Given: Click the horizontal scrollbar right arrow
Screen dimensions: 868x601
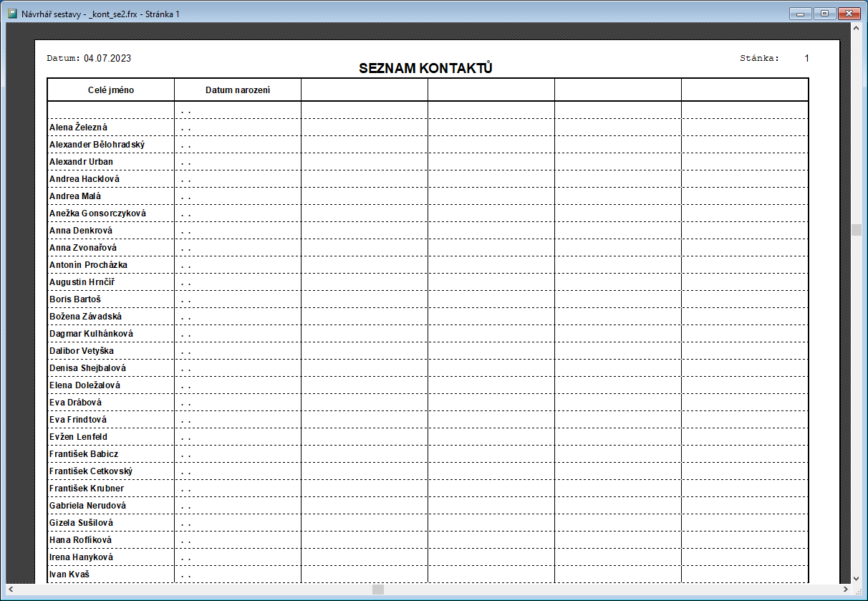Looking at the screenshot, I should click(x=844, y=590).
